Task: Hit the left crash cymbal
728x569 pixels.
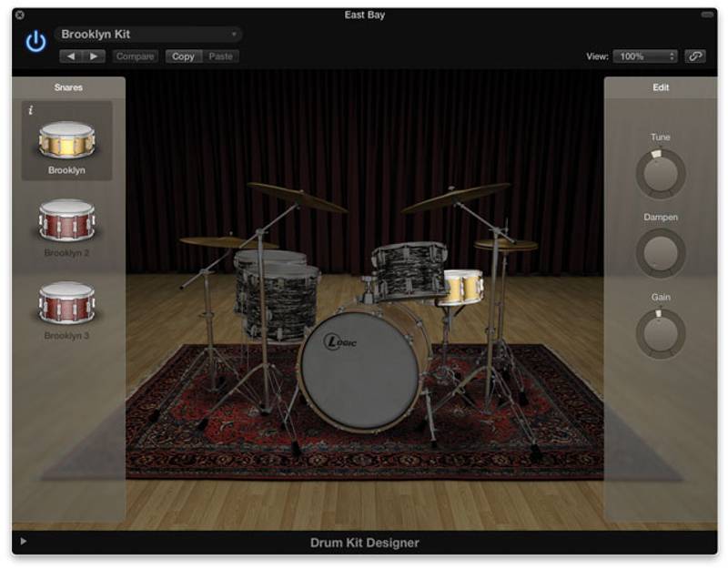Action: 297,197
